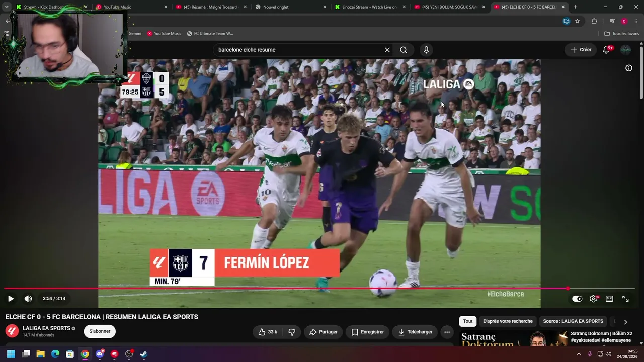Image resolution: width=644 pixels, height=362 pixels.
Task: Like the video with 33 k likes
Action: [268, 332]
